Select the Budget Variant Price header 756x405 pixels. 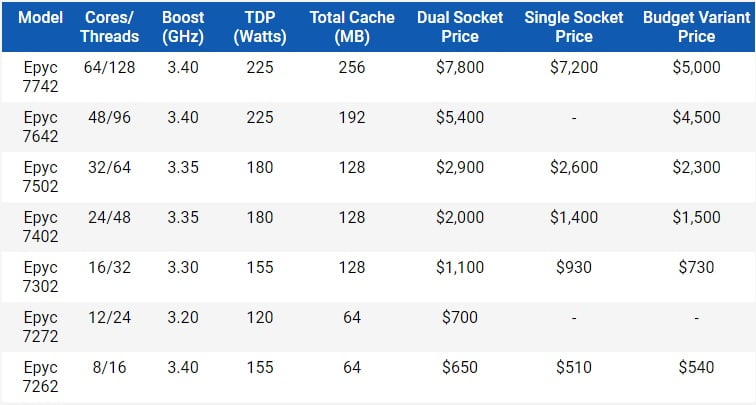coord(694,27)
